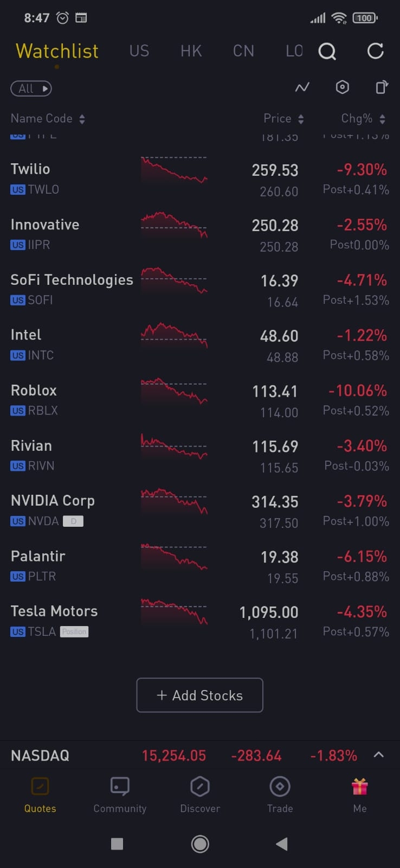
Task: Open the search magnifier icon
Action: (x=327, y=52)
